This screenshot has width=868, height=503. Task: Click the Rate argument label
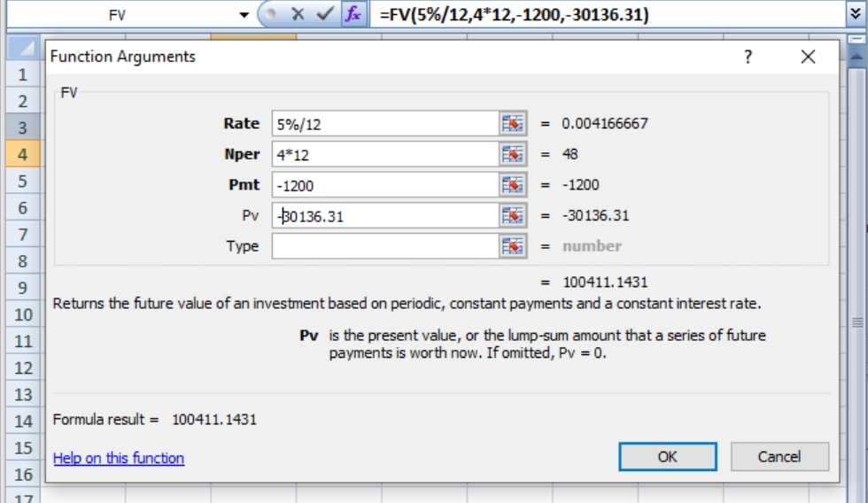[x=241, y=123]
